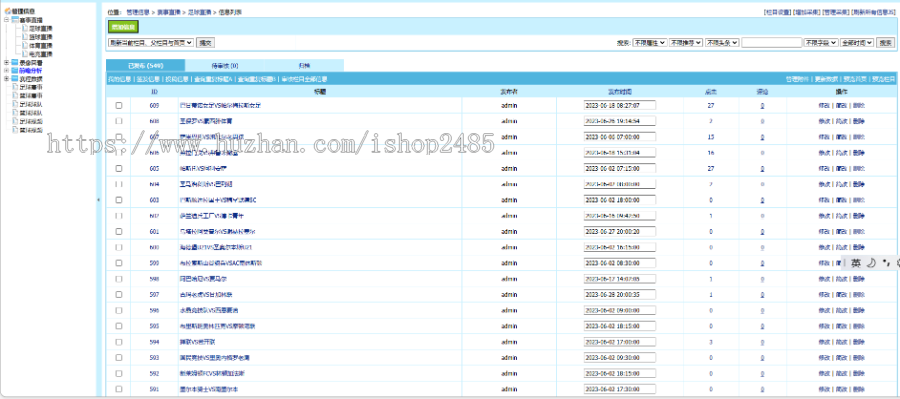Open the 不限属性 search dropdown
Screen dimensions: 900x399
pyautogui.click(x=650, y=42)
